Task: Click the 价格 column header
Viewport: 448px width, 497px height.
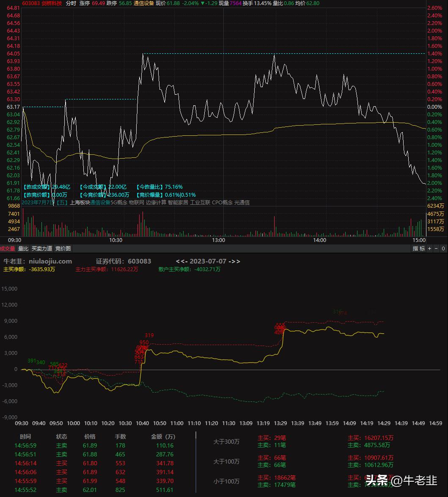Action: 90,437
